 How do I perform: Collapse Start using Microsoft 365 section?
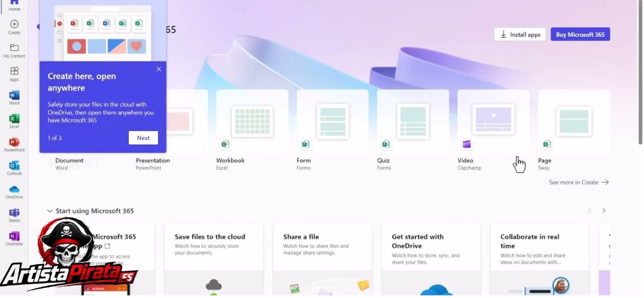point(49,211)
